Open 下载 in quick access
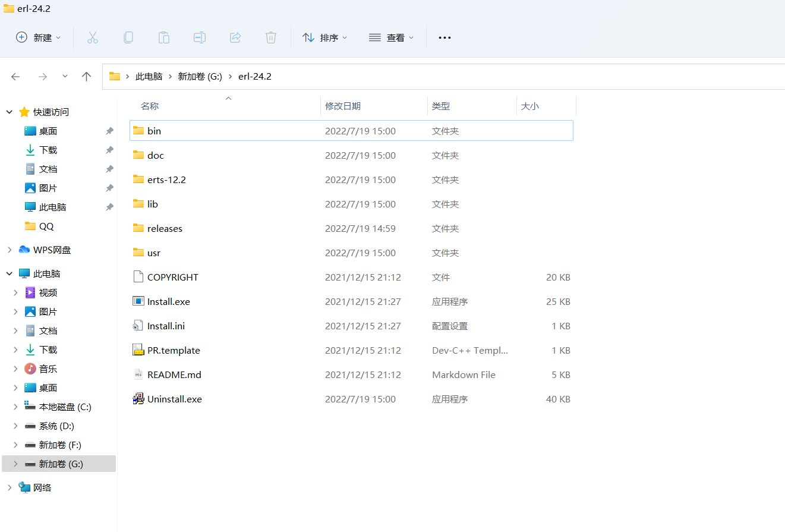The height and width of the screenshot is (532, 785). (x=48, y=150)
